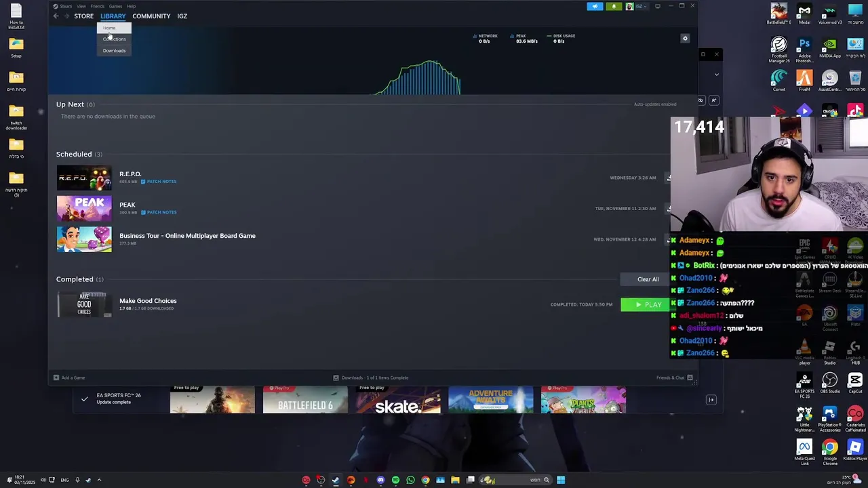This screenshot has width=868, height=488.
Task: Open the Help menu
Action: pos(131,6)
